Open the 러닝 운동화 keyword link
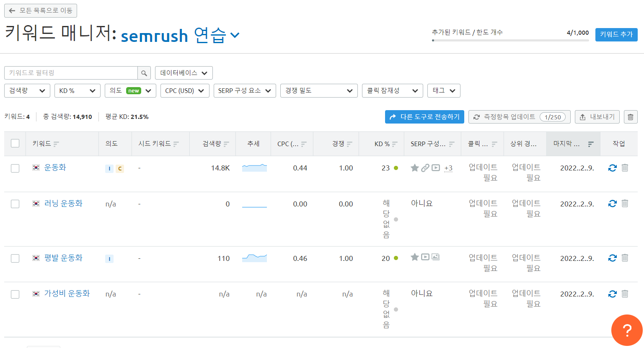 click(x=63, y=204)
